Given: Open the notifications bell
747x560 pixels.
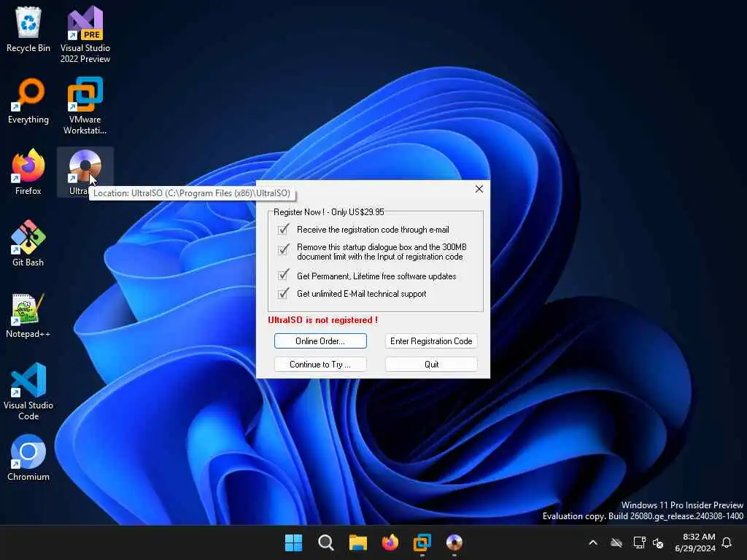Looking at the screenshot, I should 727,542.
